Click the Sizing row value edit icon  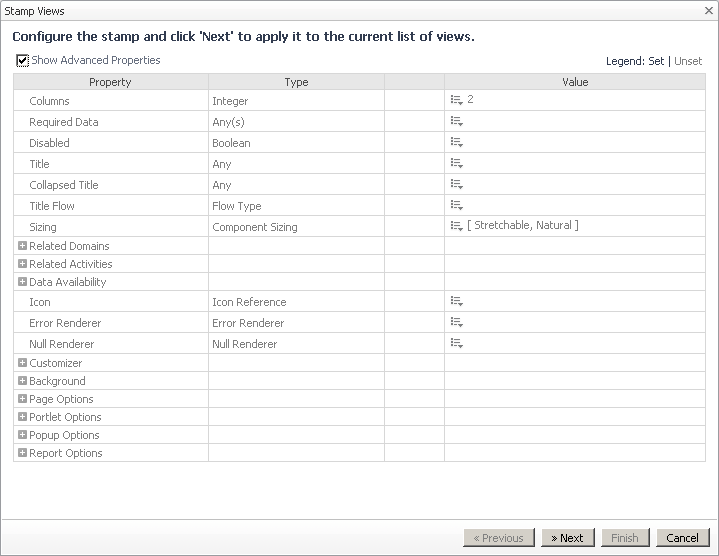(456, 227)
